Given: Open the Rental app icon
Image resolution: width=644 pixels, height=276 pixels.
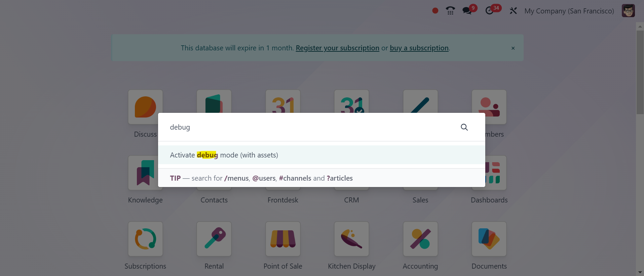Looking at the screenshot, I should tap(214, 239).
